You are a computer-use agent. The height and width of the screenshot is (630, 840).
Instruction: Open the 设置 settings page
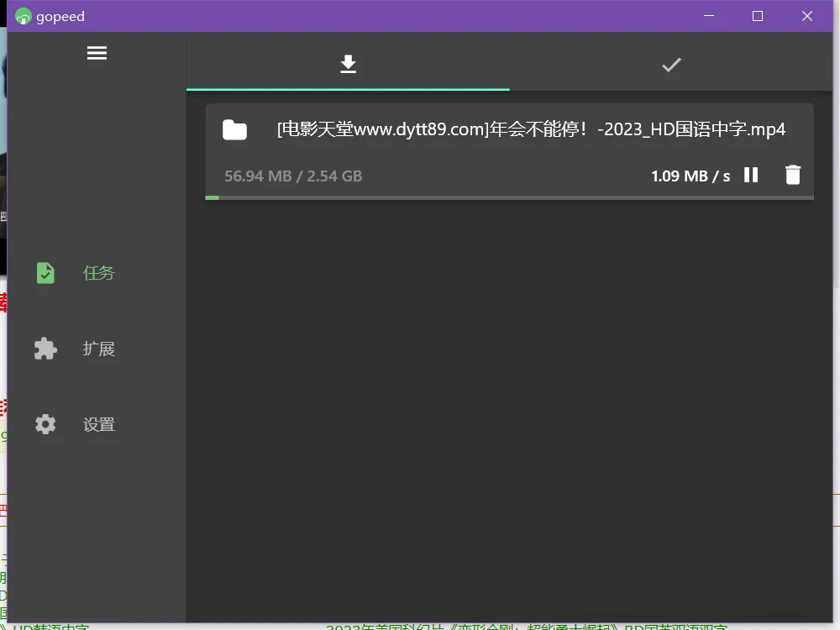click(x=97, y=424)
